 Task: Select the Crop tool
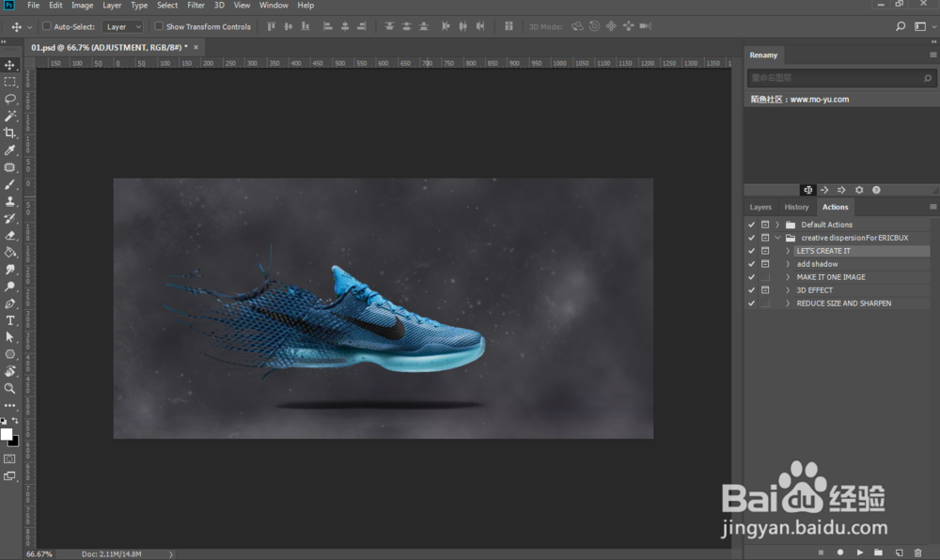click(9, 132)
